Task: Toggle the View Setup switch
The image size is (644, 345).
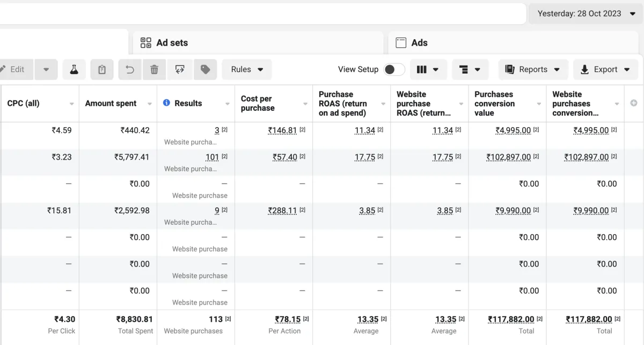Action: pos(394,69)
